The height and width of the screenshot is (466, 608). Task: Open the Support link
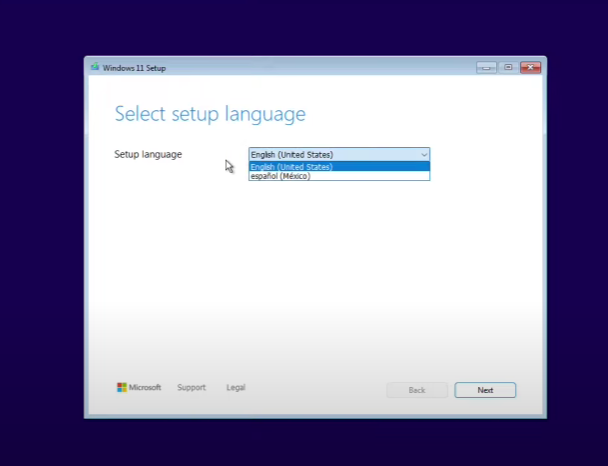click(191, 387)
